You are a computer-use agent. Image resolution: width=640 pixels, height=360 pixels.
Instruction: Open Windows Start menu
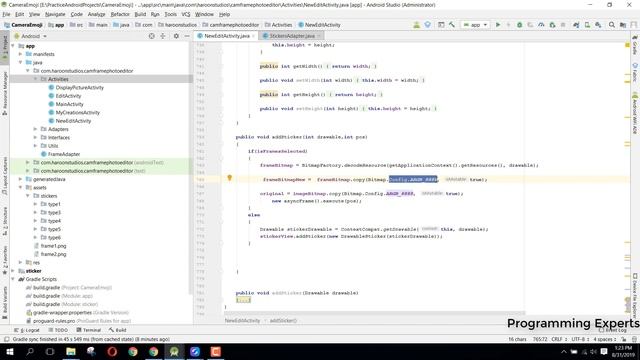click(x=9, y=351)
